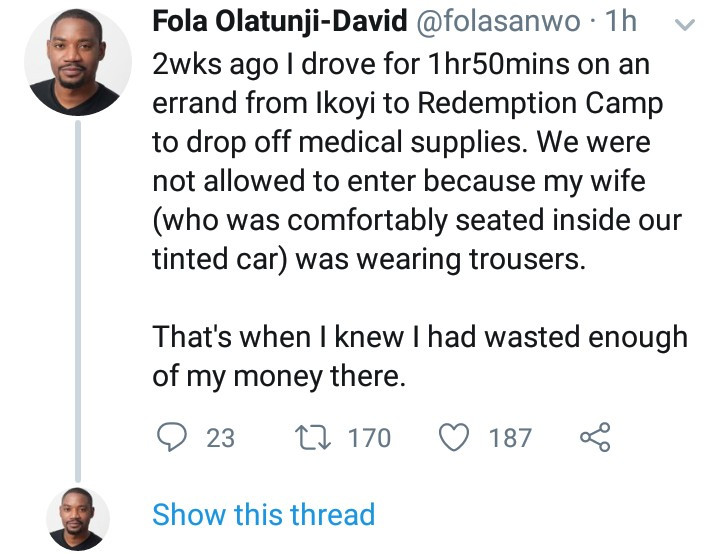Show this thread

(263, 515)
